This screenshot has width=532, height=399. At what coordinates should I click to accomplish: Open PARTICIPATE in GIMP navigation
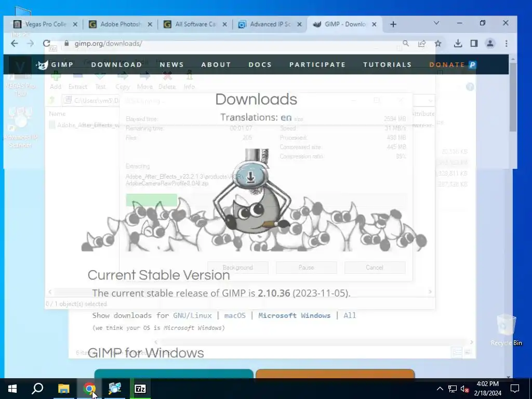(x=317, y=64)
